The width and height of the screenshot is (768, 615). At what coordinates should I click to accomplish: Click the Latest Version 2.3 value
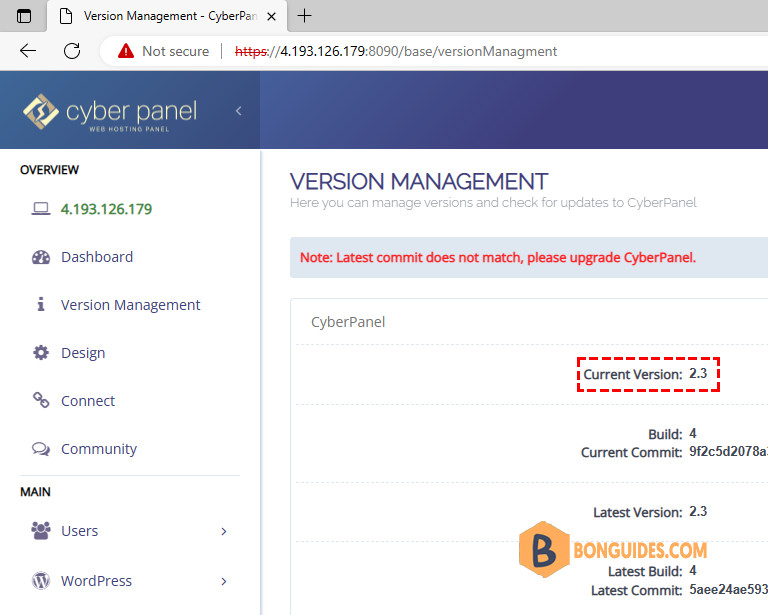[x=698, y=512]
